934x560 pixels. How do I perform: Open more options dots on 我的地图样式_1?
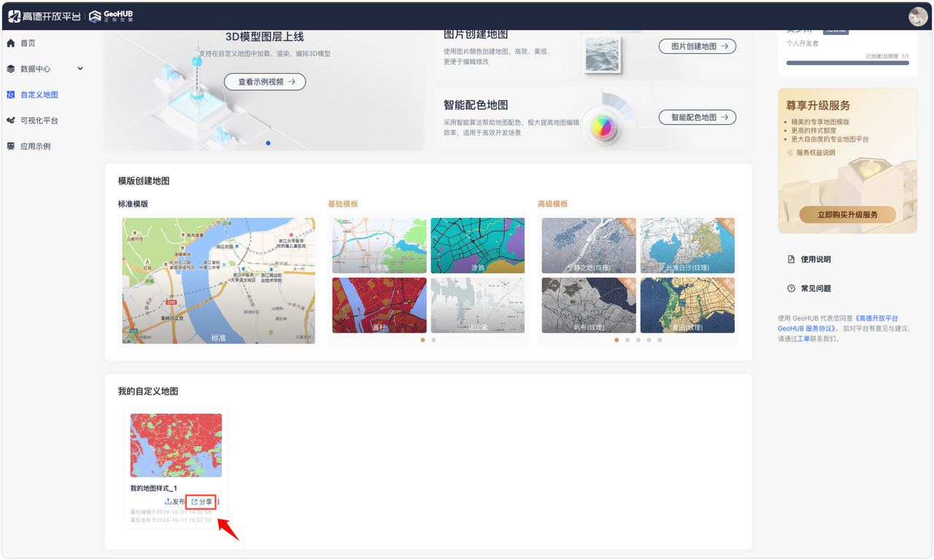[x=218, y=502]
